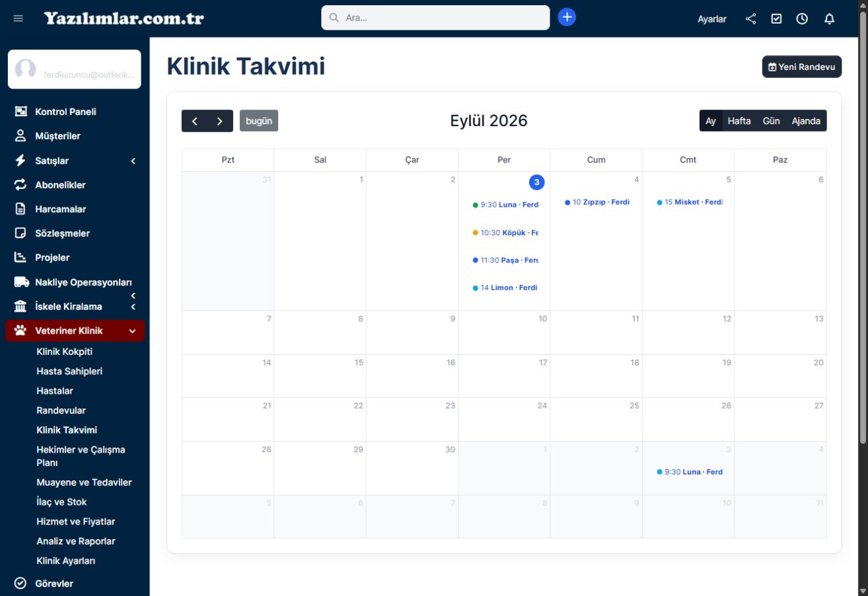Switch to Gün calendar view
This screenshot has width=868, height=596.
tap(772, 121)
